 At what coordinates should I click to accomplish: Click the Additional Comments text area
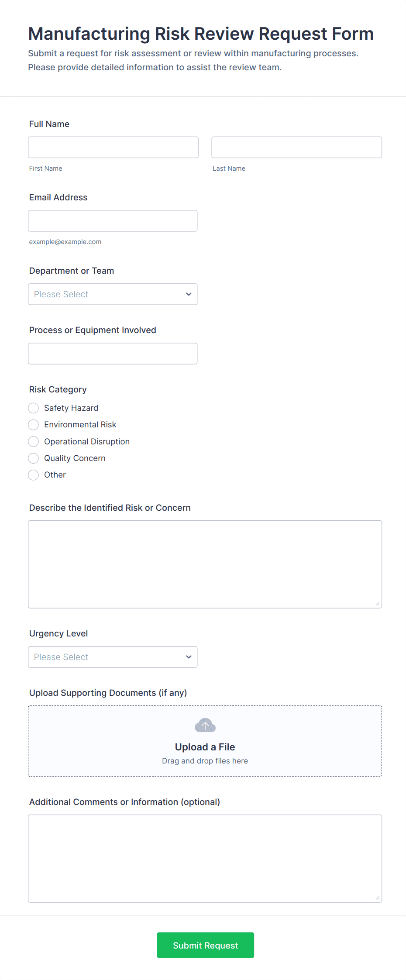[204, 858]
